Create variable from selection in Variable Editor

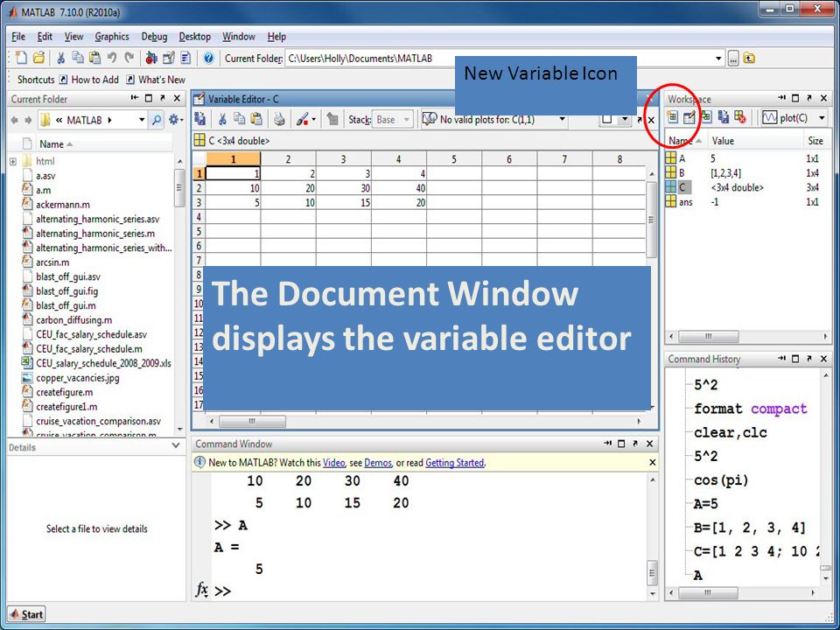pyautogui.click(x=332, y=119)
